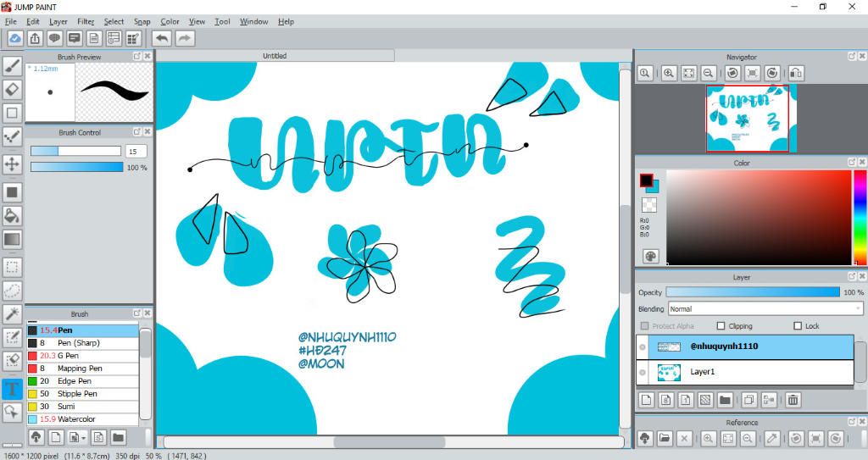Viewport: 868px width, 460px height.
Task: Select the Text tool
Action: [12, 389]
